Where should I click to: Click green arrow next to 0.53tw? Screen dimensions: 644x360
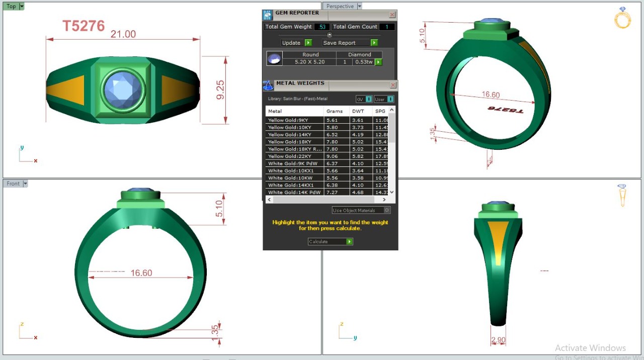[378, 62]
